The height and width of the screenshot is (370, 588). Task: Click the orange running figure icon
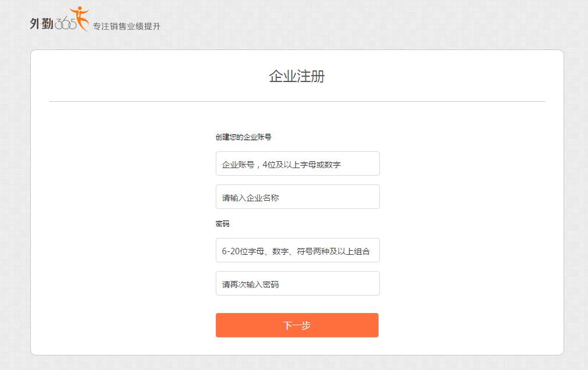(x=79, y=15)
